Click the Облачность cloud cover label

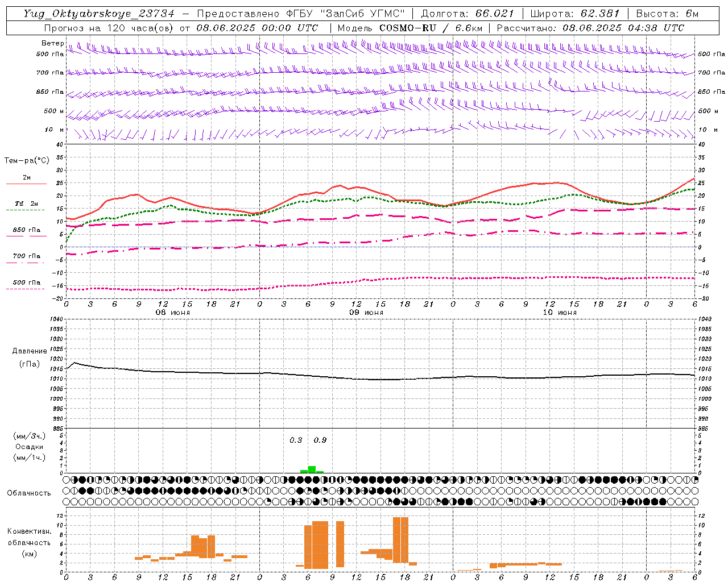tap(29, 493)
